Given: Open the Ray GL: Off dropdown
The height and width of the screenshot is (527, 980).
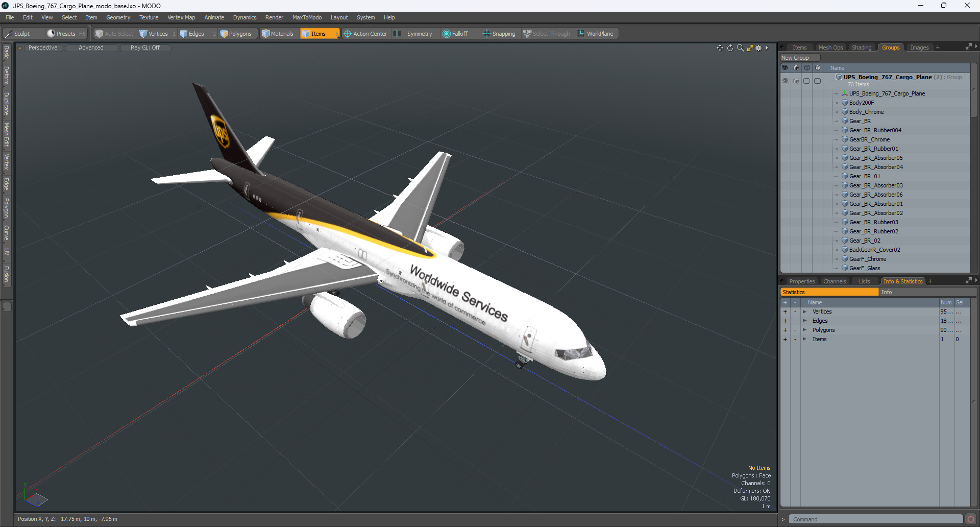Looking at the screenshot, I should [x=145, y=48].
